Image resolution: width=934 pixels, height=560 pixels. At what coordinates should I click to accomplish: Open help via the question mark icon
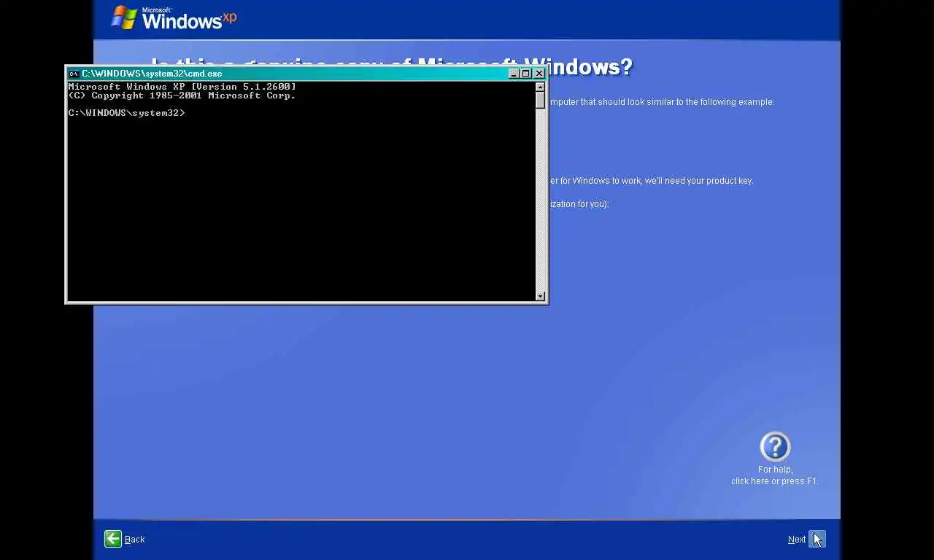(775, 447)
